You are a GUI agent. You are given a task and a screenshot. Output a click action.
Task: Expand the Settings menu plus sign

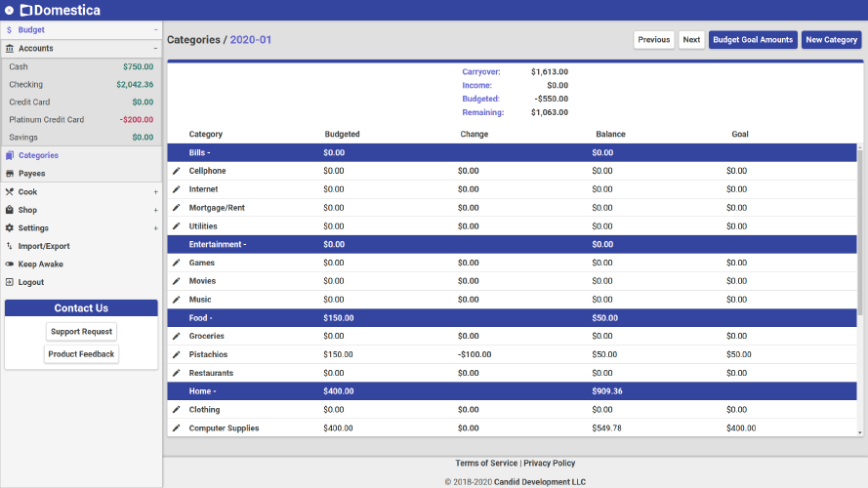(x=155, y=228)
